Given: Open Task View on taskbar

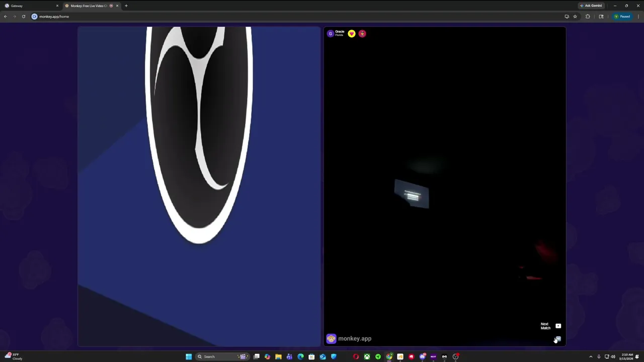Looking at the screenshot, I should coord(257,356).
